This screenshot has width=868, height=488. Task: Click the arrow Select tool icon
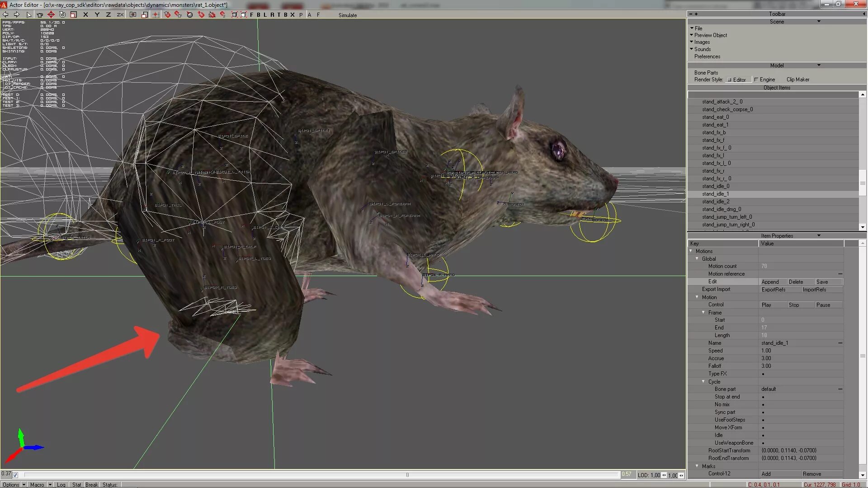pyautogui.click(x=28, y=14)
